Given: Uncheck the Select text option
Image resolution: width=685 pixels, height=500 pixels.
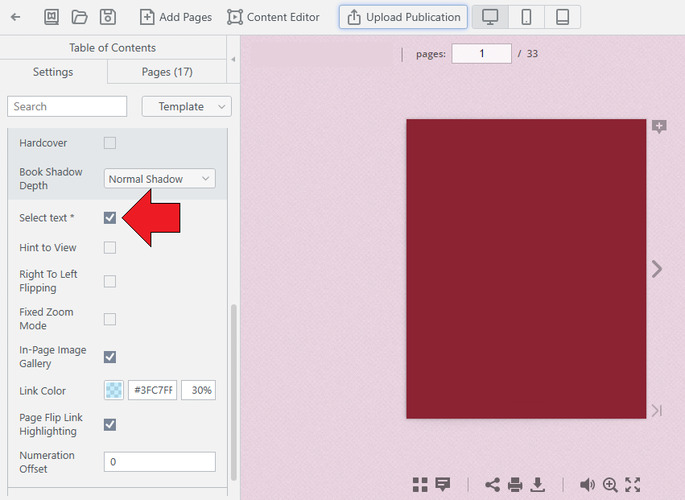Looking at the screenshot, I should (x=110, y=217).
